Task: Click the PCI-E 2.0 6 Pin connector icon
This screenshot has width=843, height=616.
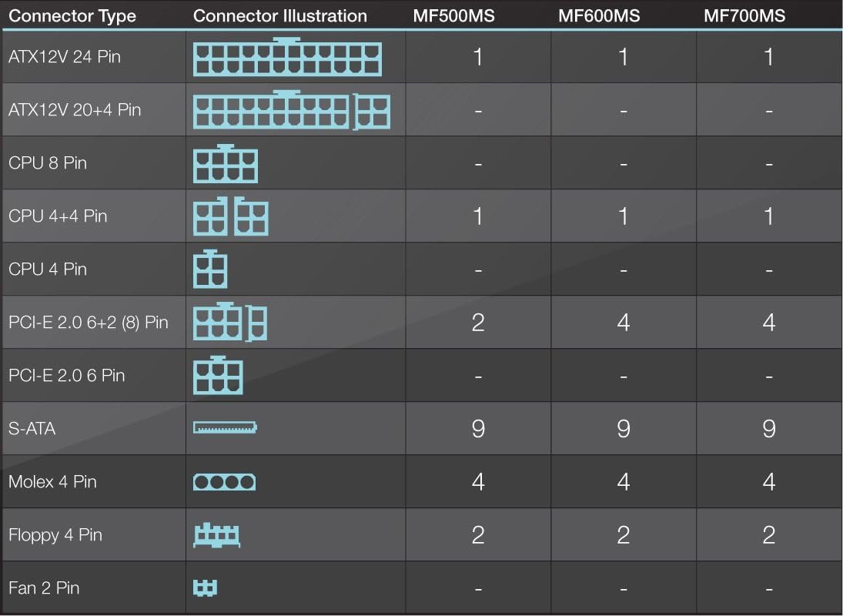Action: (217, 376)
